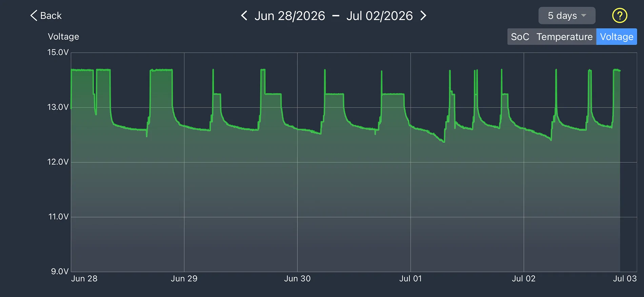
Task: Click the Jul 02/2026 end date
Action: (380, 16)
